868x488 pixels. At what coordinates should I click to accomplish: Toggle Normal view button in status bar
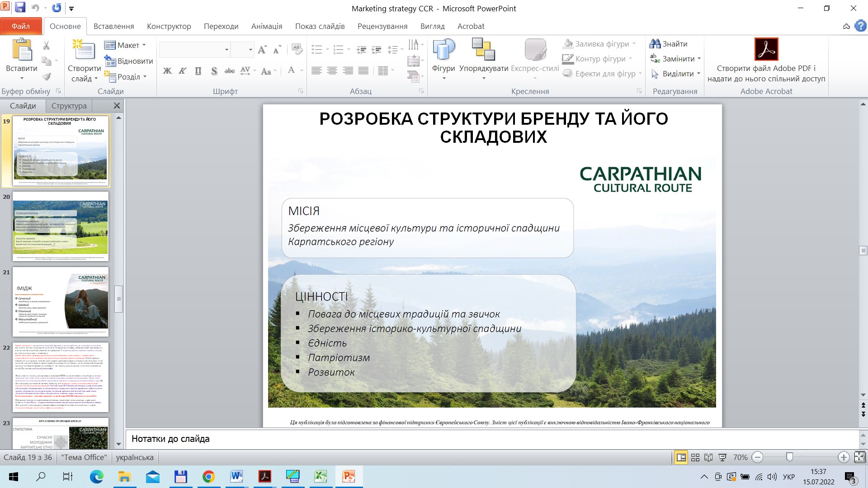[681, 457]
